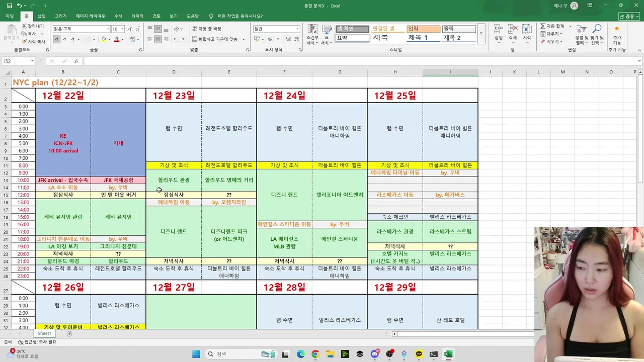This screenshot has width=644, height=362.
Task: Toggle Bold formatting in font group
Action: (x=57, y=39)
